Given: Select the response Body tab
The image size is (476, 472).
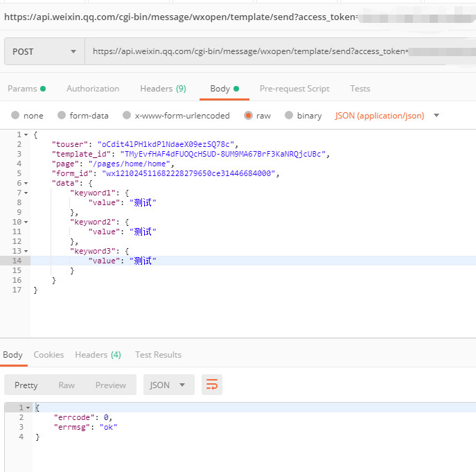Looking at the screenshot, I should point(12,355).
